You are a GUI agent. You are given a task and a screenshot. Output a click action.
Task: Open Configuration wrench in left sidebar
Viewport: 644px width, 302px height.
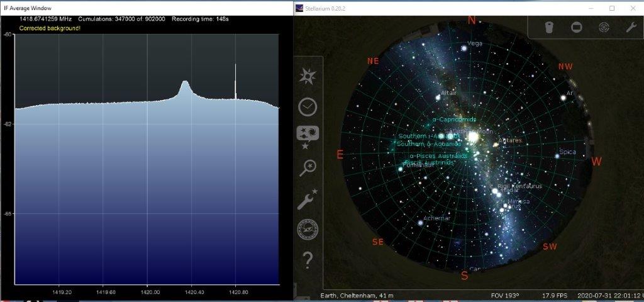coord(308,198)
